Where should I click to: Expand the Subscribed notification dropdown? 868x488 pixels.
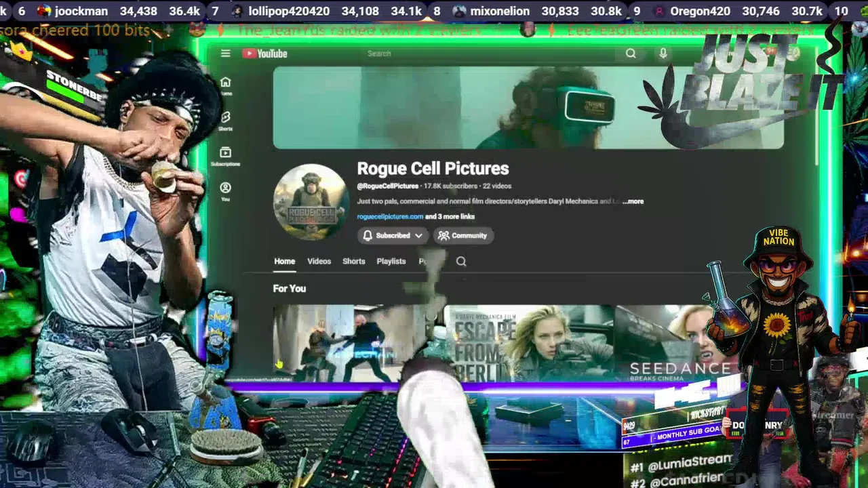pyautogui.click(x=393, y=235)
